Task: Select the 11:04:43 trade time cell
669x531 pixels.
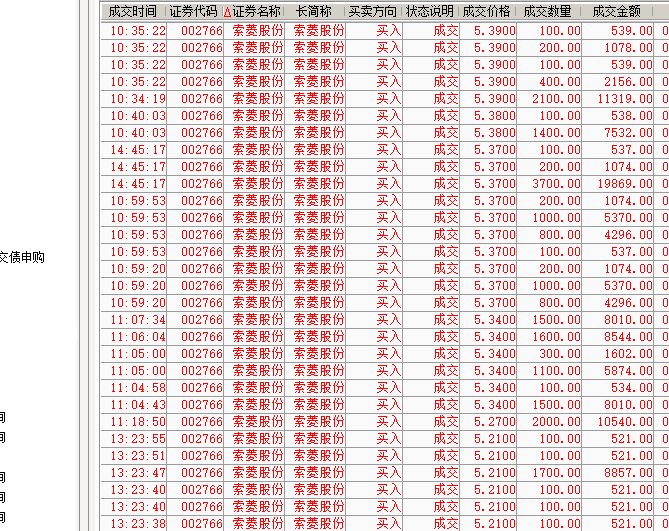Action: click(x=134, y=405)
